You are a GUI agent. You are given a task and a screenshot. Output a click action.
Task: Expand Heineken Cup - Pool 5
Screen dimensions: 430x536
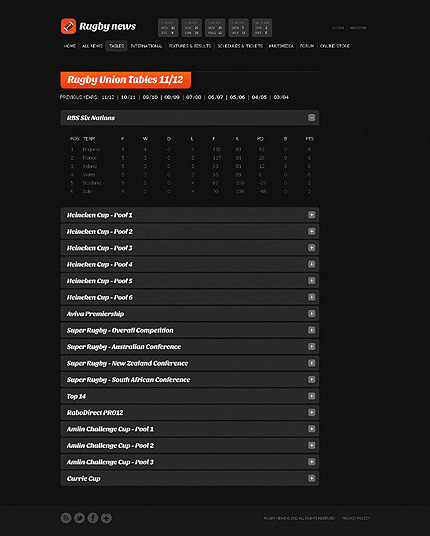click(x=311, y=281)
